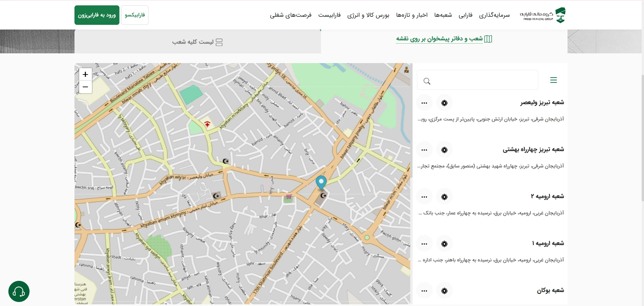644x306 pixels.
Task: Select branch title شعبه ارومیه ۱
Action: [548, 243]
